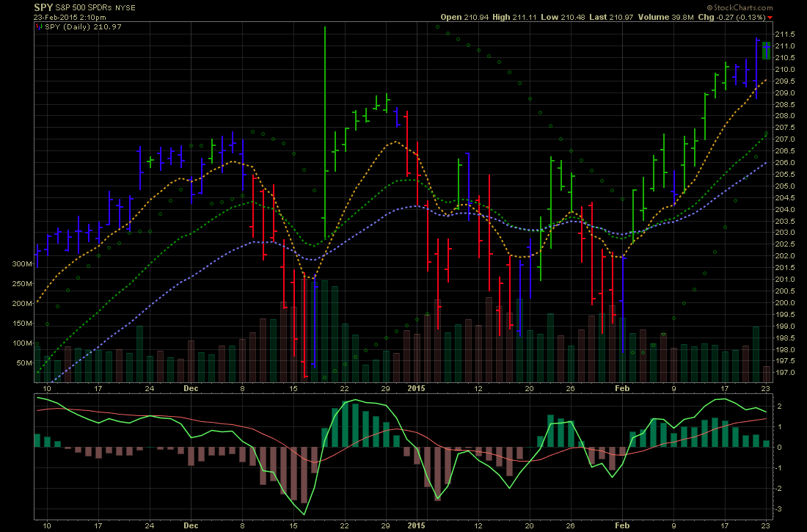Click the 100M volume axis label
Screen dimensions: 807x532
pos(22,343)
